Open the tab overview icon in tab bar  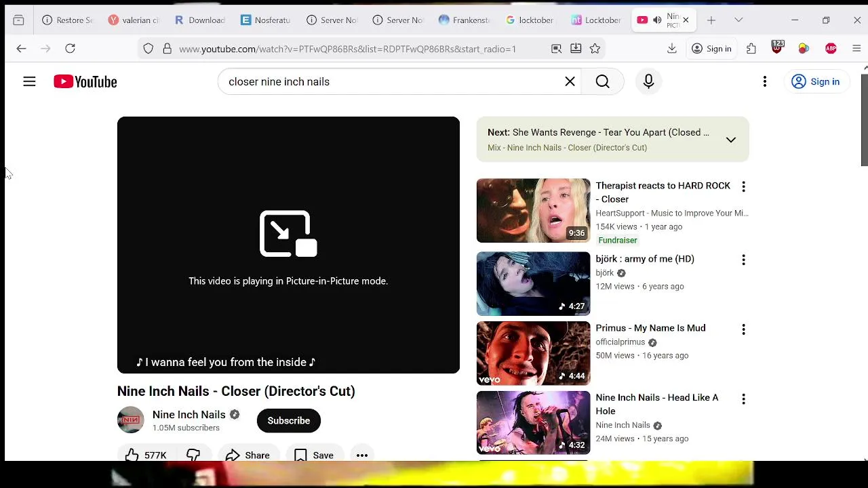pyautogui.click(x=18, y=20)
